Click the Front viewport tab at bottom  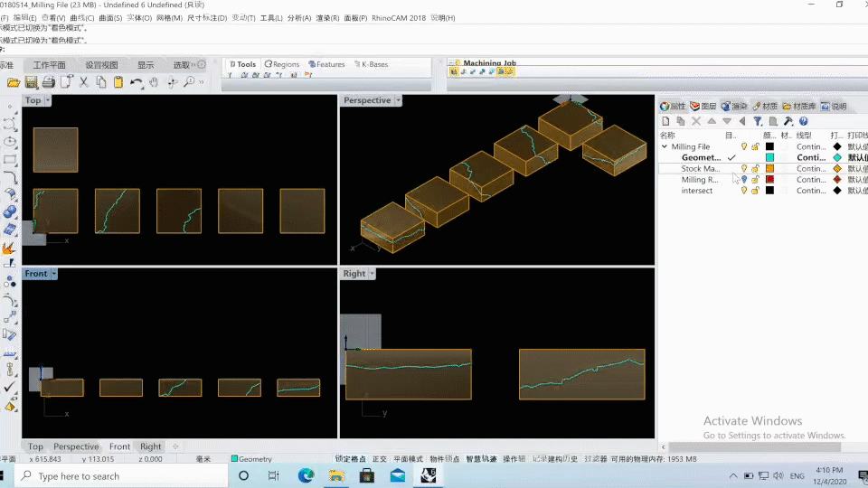point(119,446)
